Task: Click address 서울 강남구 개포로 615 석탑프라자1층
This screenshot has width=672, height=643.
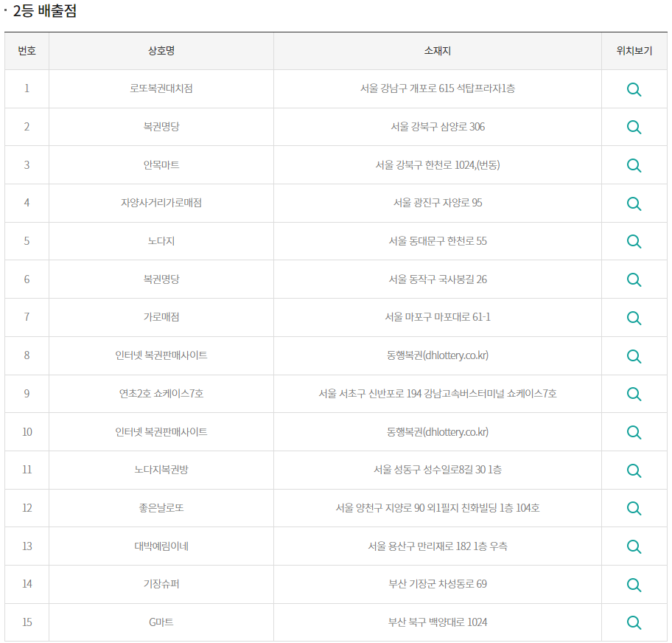Action: tap(437, 88)
